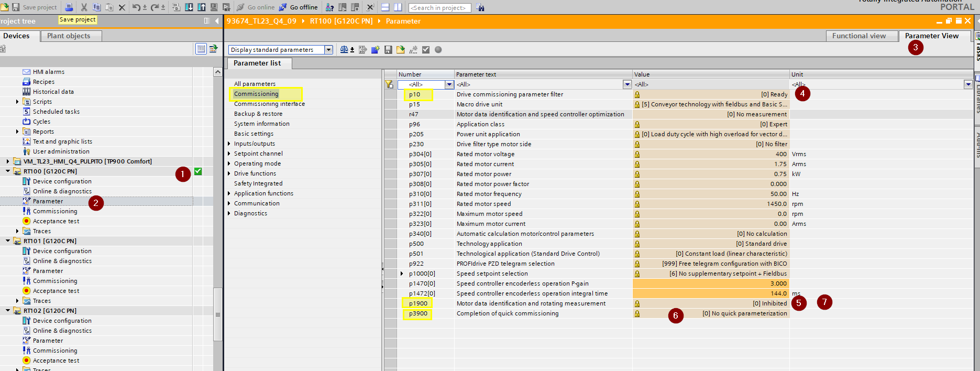Collapse the project tree with the left arrow
The image size is (980, 371).
click(218, 21)
